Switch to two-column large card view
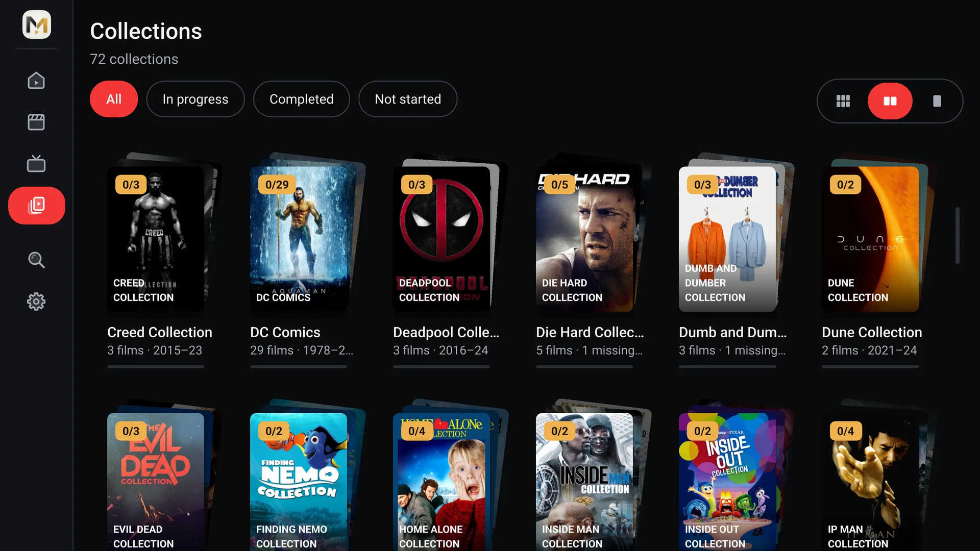Image resolution: width=980 pixels, height=551 pixels. [x=890, y=101]
